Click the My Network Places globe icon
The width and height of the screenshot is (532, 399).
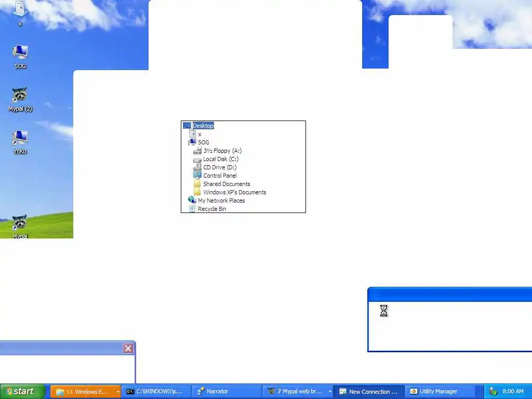click(x=192, y=200)
